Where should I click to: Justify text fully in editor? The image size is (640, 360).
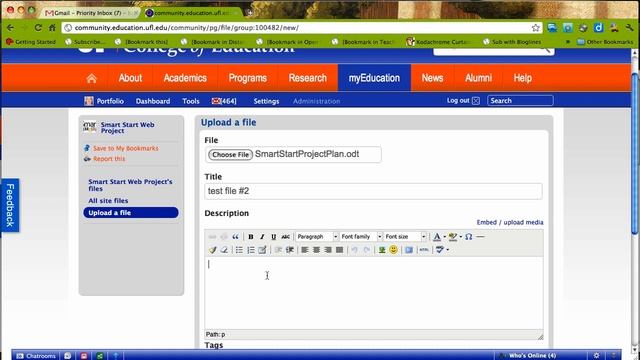click(x=339, y=250)
